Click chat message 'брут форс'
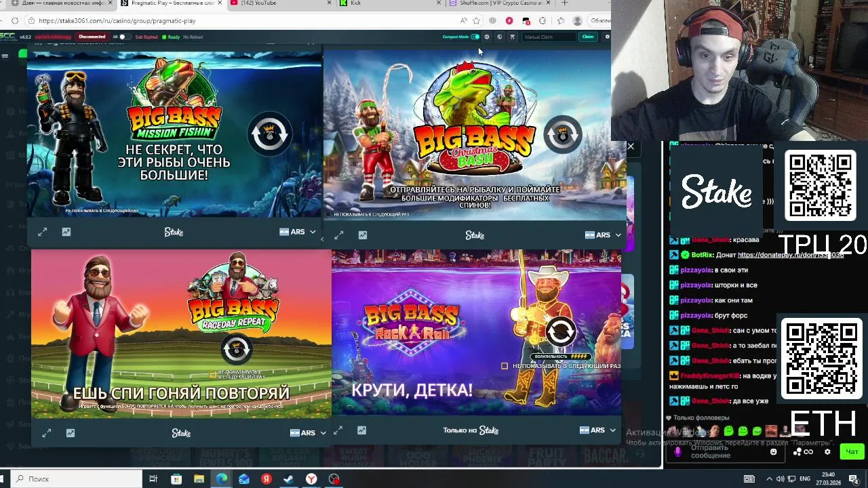This screenshot has width=868, height=488. pyautogui.click(x=731, y=315)
